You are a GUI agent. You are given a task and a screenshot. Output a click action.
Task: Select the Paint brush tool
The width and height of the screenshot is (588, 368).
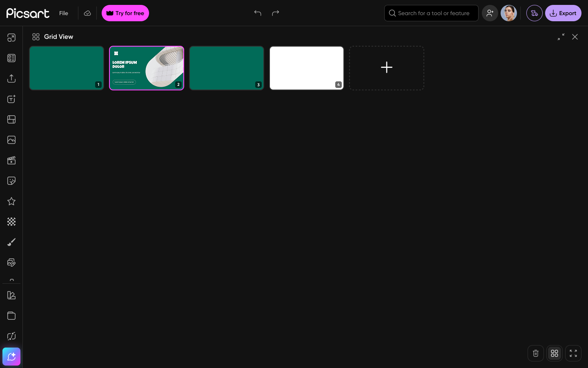[11, 242]
